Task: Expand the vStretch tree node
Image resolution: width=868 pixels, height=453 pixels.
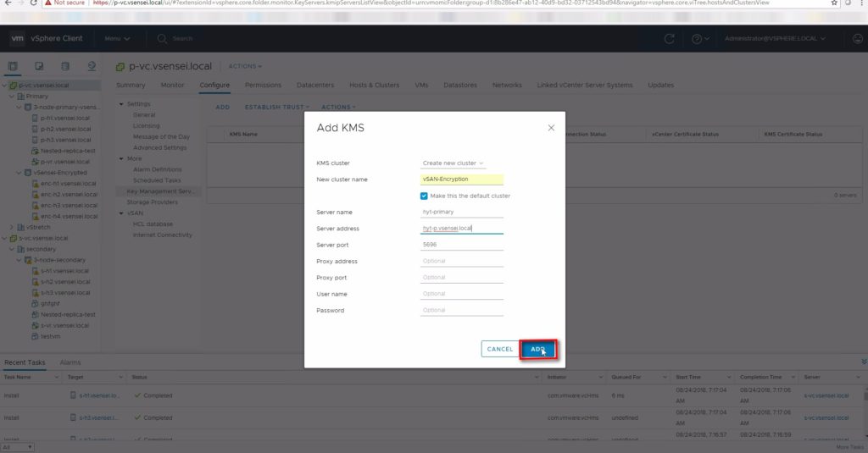Action: (x=11, y=228)
